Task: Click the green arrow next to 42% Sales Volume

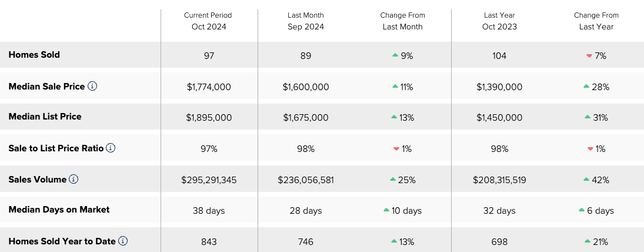Action: coord(586,179)
